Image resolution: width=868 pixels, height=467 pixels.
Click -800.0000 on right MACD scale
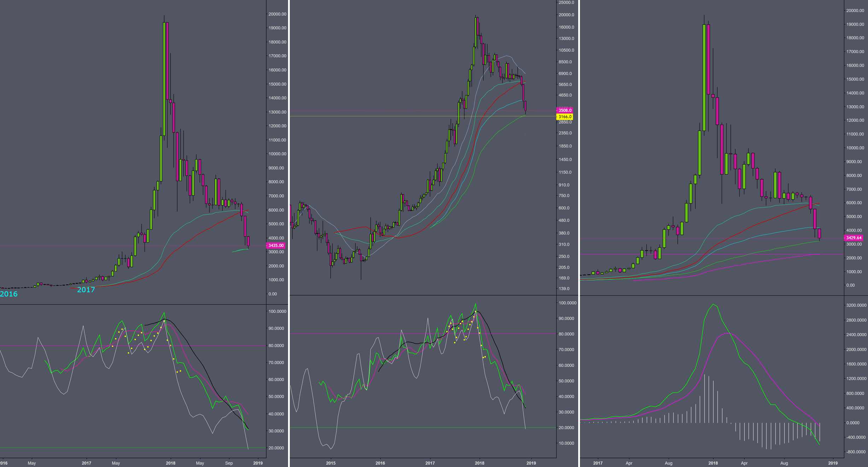[856, 452]
